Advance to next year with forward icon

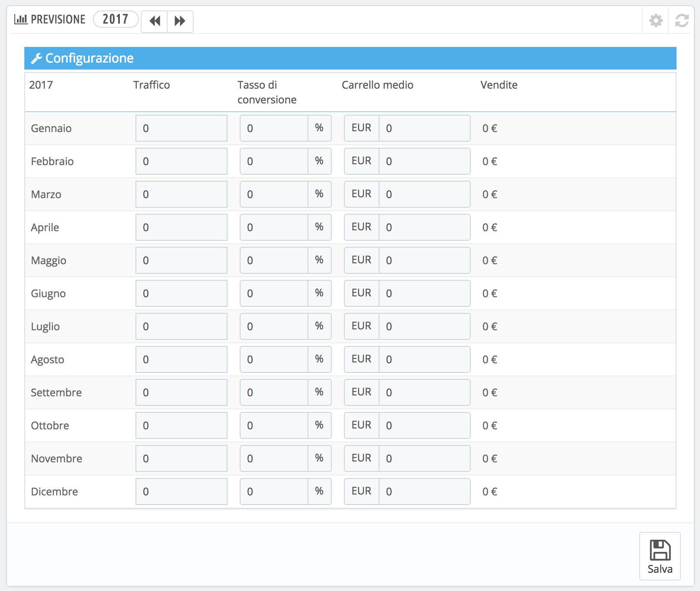click(x=180, y=21)
